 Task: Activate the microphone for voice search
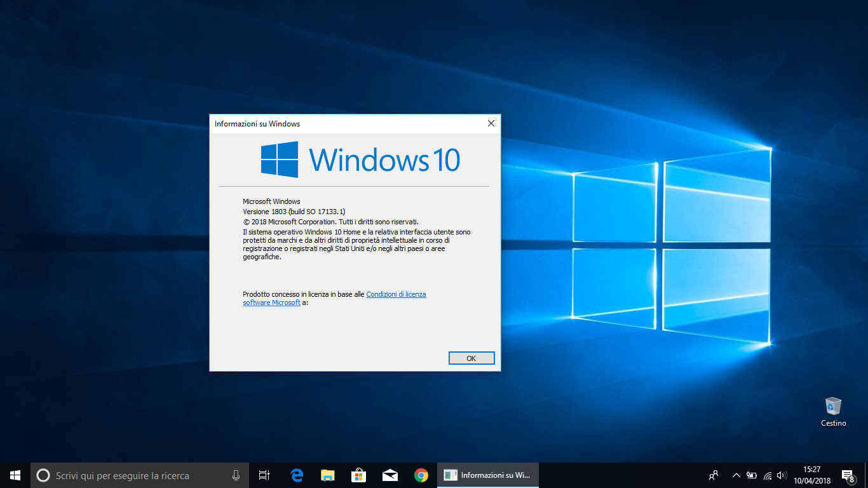[236, 475]
